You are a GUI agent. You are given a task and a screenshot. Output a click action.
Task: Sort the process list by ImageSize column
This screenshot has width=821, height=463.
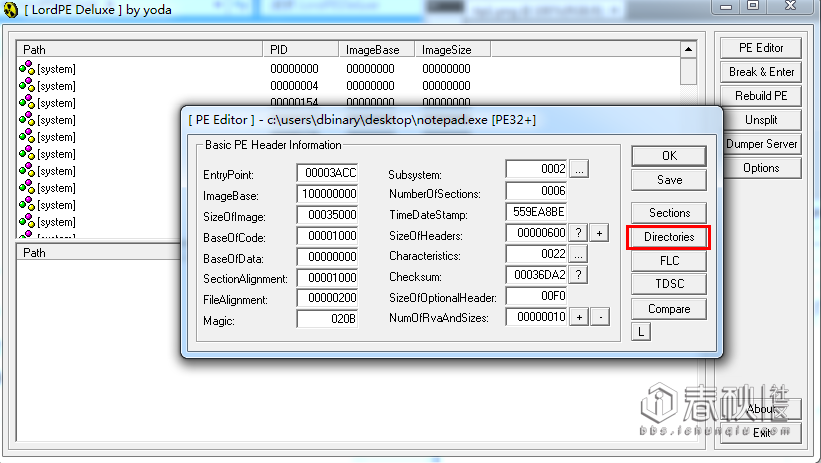[x=452, y=50]
